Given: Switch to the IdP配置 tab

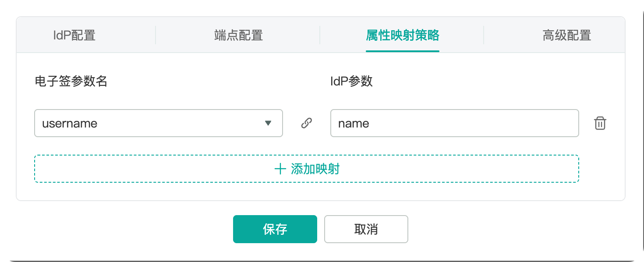Looking at the screenshot, I should click(74, 35).
